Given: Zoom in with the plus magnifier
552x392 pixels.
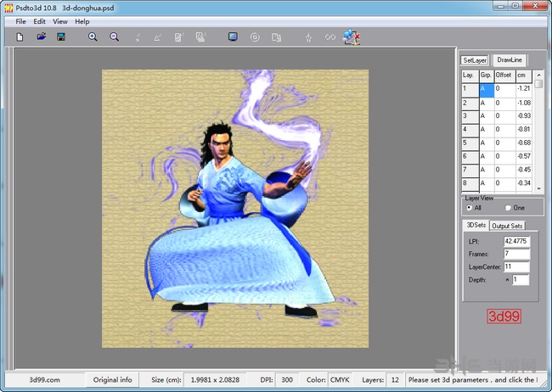Looking at the screenshot, I should coord(93,36).
